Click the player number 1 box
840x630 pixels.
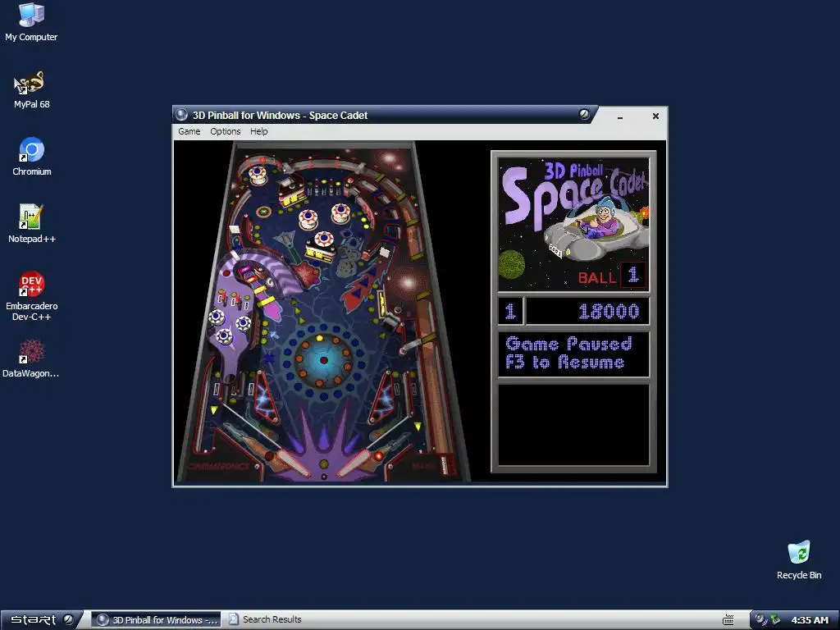[510, 311]
